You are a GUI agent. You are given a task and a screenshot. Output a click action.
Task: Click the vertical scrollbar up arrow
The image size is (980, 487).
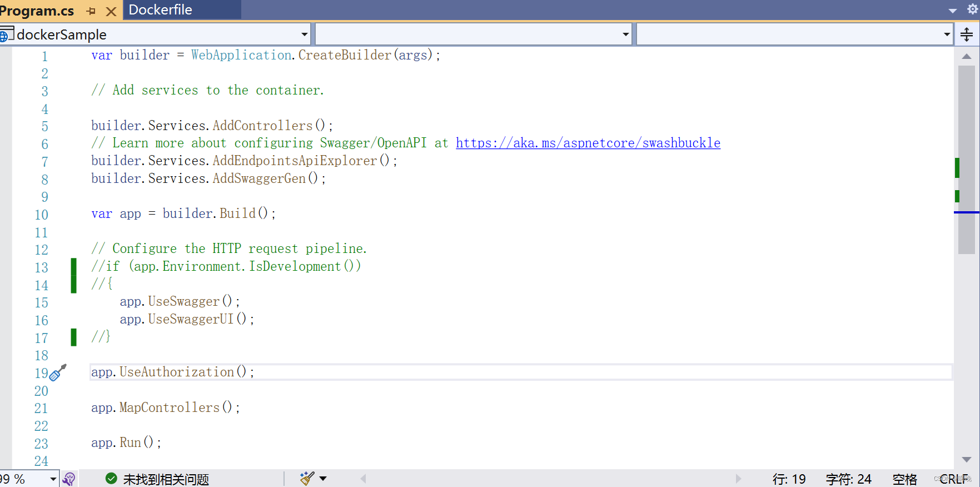click(967, 56)
